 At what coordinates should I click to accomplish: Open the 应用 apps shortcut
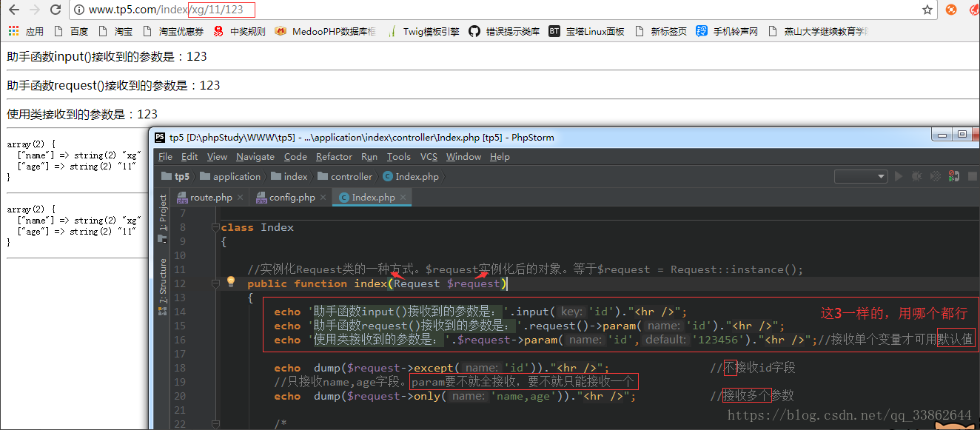26,31
